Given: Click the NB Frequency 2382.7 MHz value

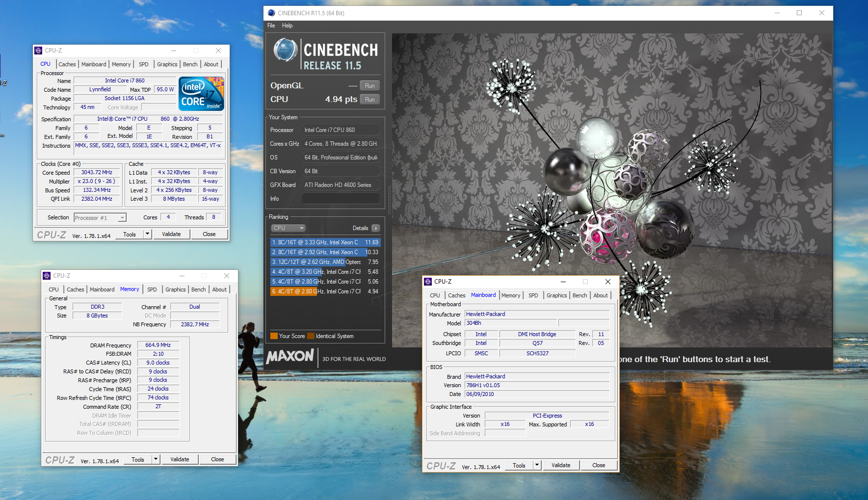Looking at the screenshot, I should pyautogui.click(x=195, y=324).
